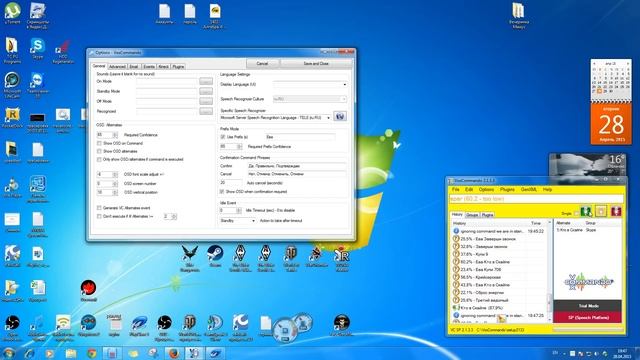The height and width of the screenshot is (360, 640).
Task: Enable Show OSD on Command checkbox
Action: [99, 143]
